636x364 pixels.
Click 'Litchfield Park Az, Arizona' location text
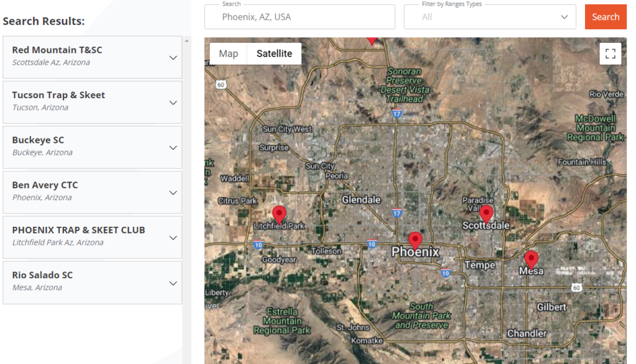tap(58, 243)
